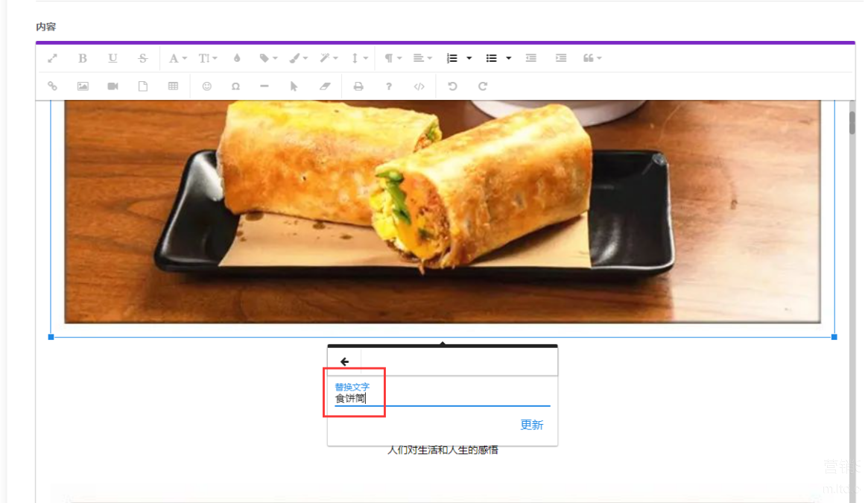Click the insert image icon
The width and height of the screenshot is (868, 503).
tap(83, 86)
